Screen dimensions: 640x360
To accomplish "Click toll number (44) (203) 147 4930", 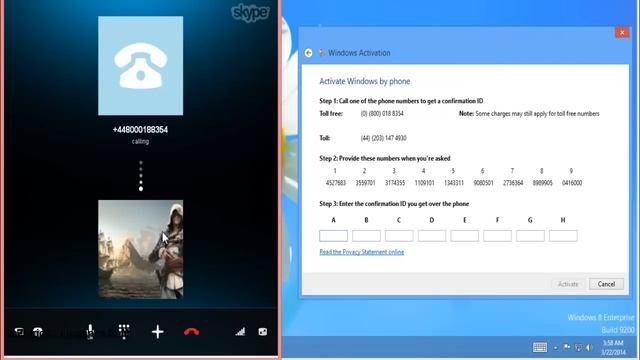I will point(383,138).
